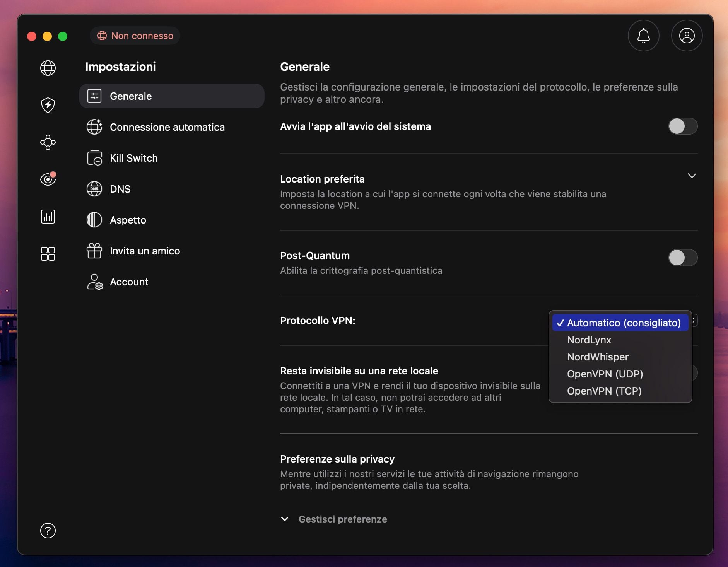728x567 pixels.
Task: Open DNS settings section
Action: pos(172,189)
